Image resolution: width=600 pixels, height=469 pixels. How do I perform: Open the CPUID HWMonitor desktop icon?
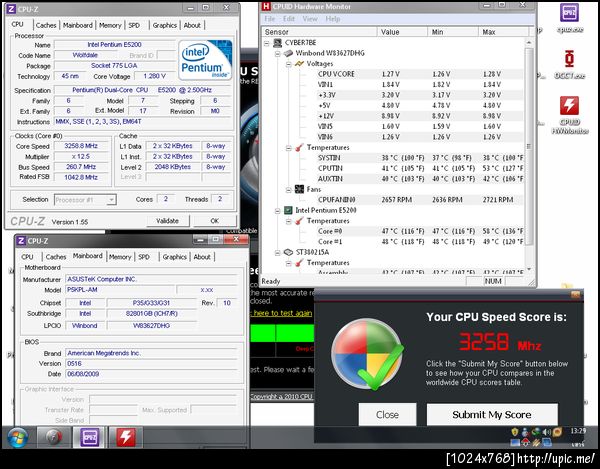(x=569, y=106)
